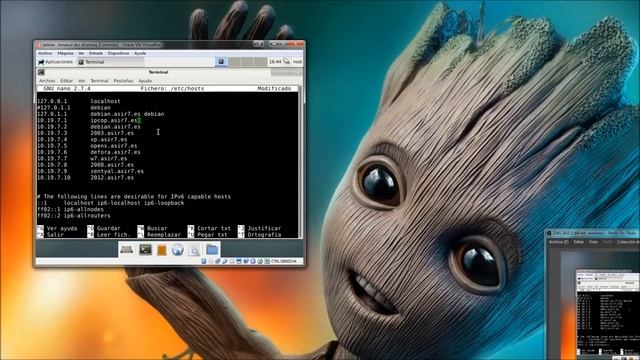This screenshot has width=640, height=360.
Task: Place the cursor on the ipcop.asir7.es line
Action: pos(89,120)
